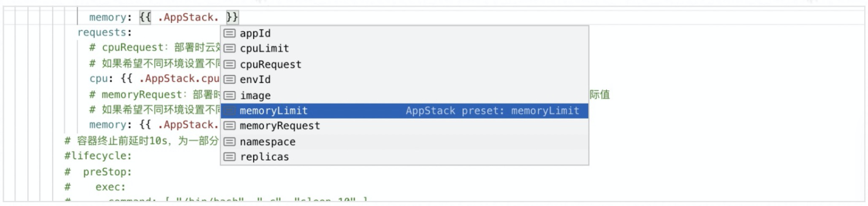The height and width of the screenshot is (206, 868).
Task: Select memoryRequest from suggestions
Action: click(x=404, y=126)
